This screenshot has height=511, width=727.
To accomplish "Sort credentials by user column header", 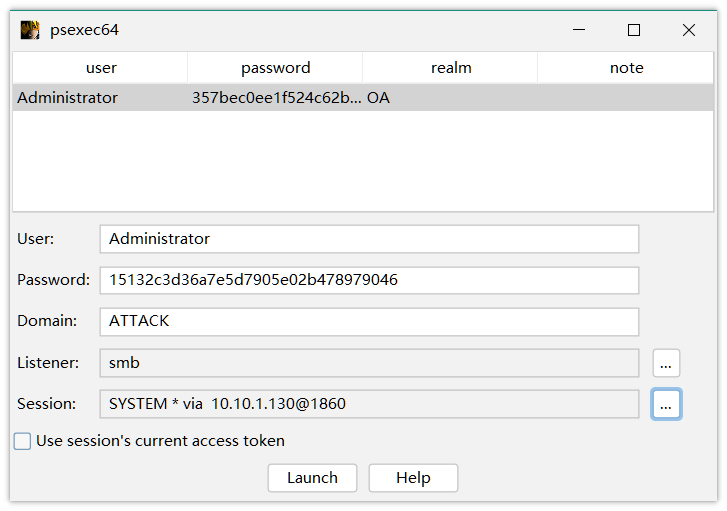I will (101, 68).
